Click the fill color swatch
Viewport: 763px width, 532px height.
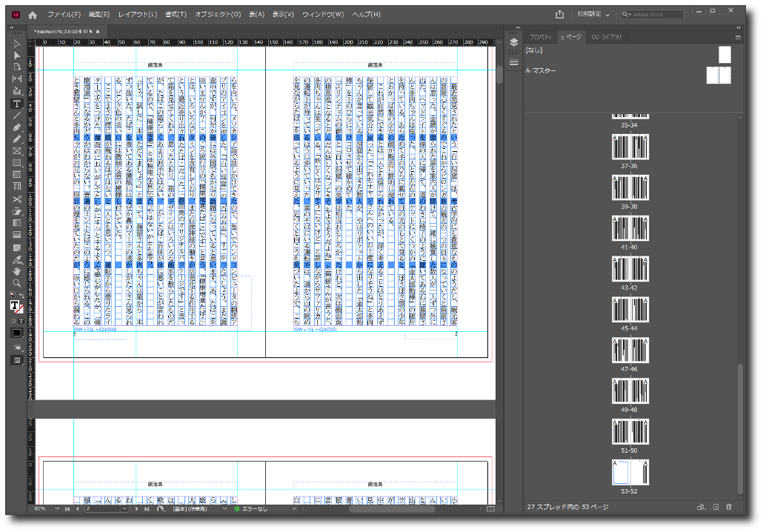15,305
